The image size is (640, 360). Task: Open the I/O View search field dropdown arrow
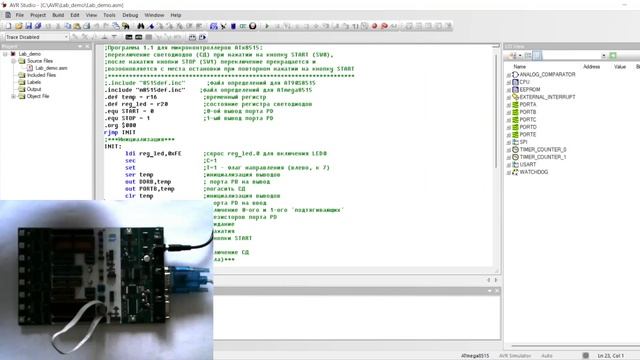pos(604,56)
